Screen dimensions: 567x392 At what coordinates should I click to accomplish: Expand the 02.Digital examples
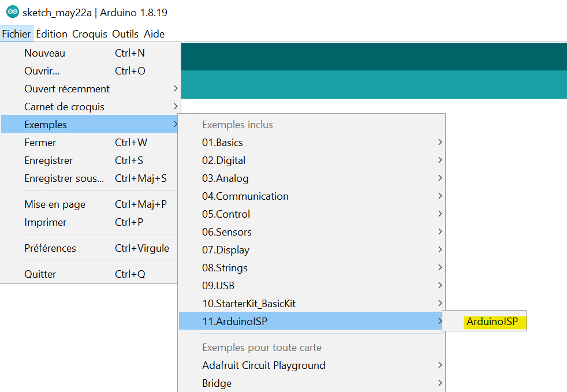(x=311, y=160)
